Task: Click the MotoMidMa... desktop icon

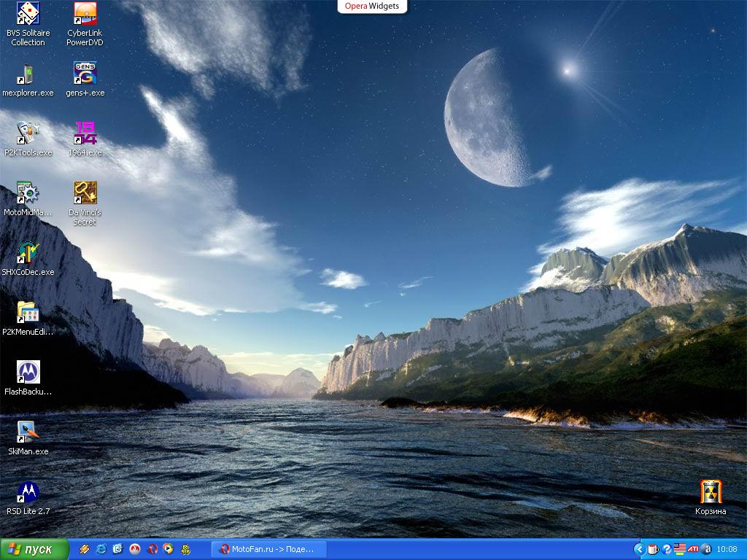Action: tap(28, 199)
